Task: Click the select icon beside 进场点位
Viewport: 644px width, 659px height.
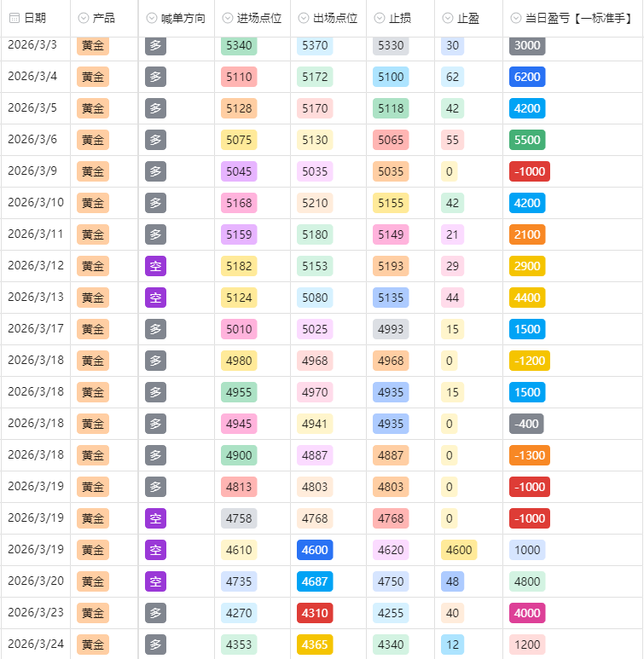Action: pyautogui.click(x=228, y=18)
